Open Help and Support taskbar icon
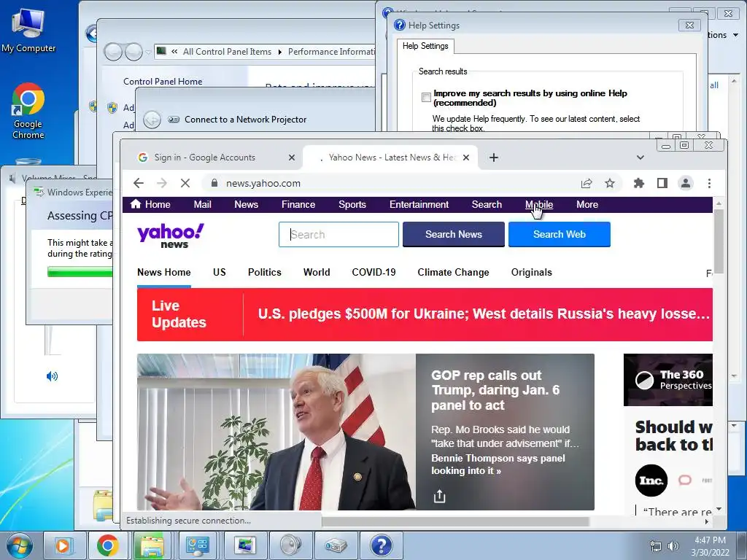 (381, 545)
